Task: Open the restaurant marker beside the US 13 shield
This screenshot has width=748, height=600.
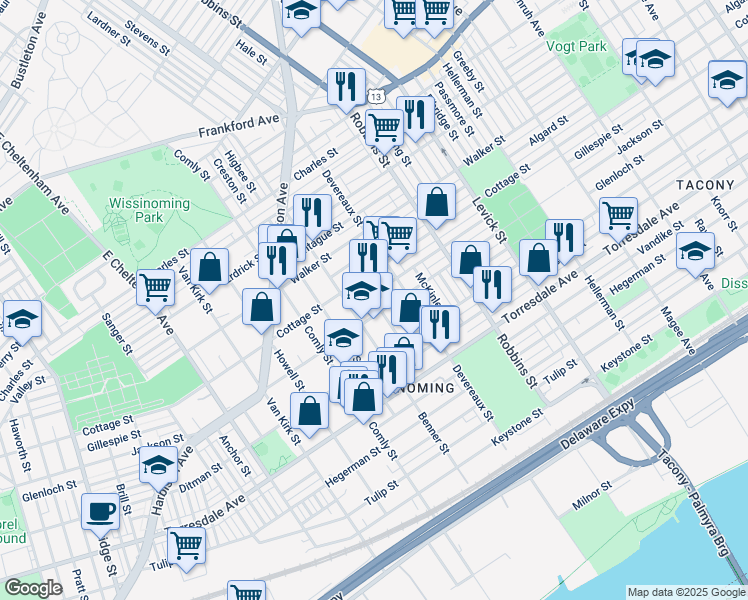Action: [x=346, y=88]
